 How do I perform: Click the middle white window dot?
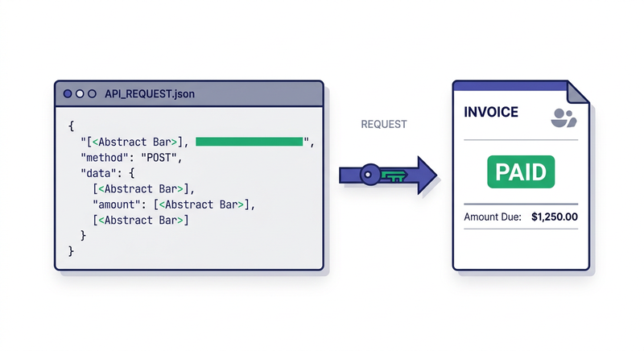point(80,94)
